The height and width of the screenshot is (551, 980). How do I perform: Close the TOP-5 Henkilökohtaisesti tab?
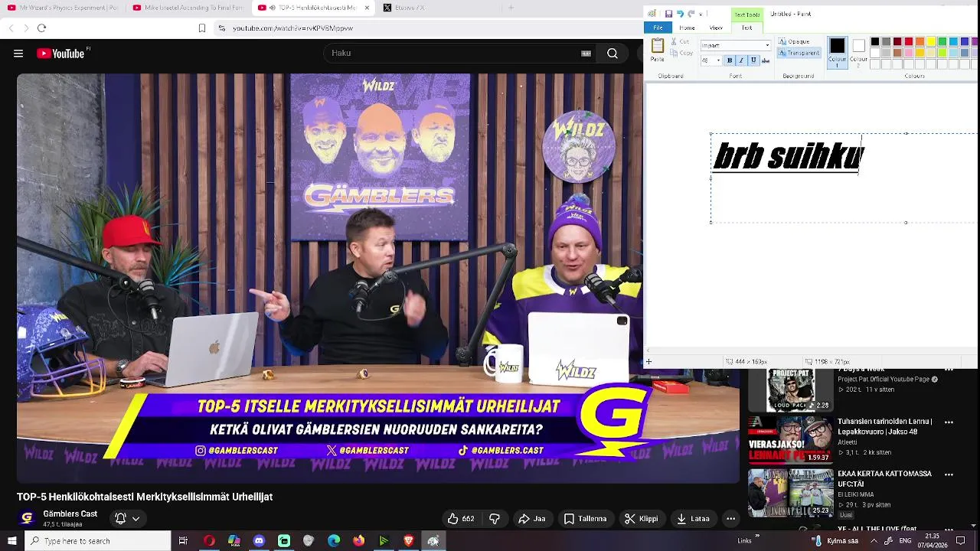coord(367,8)
